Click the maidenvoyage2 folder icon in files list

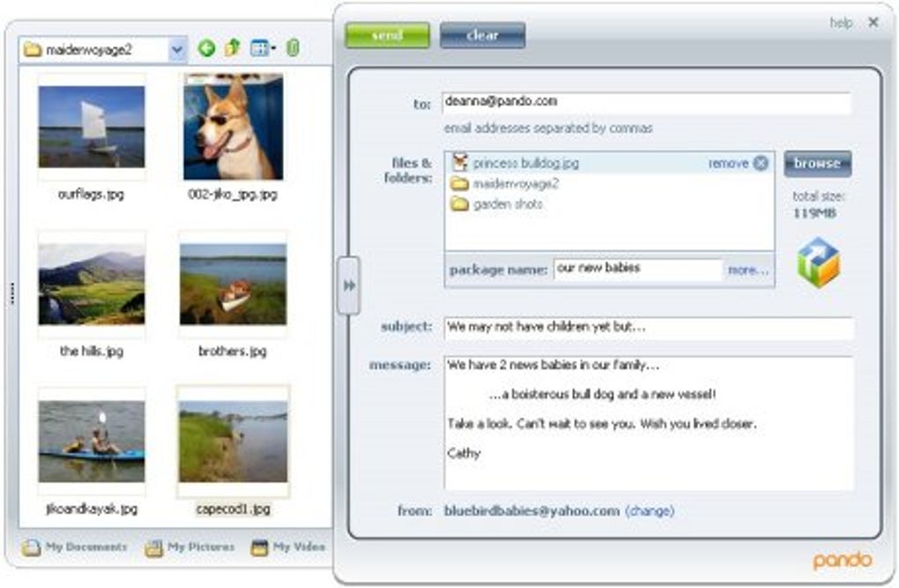(459, 183)
